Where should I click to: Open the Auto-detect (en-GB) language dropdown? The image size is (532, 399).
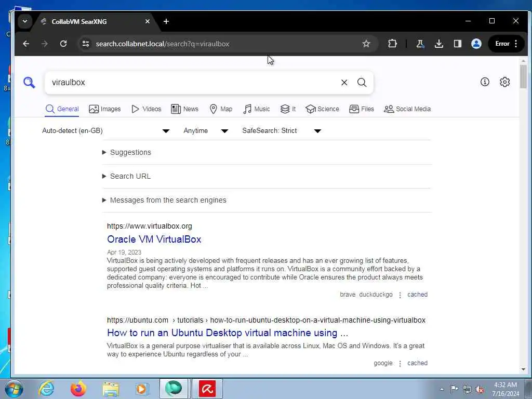[105, 131]
